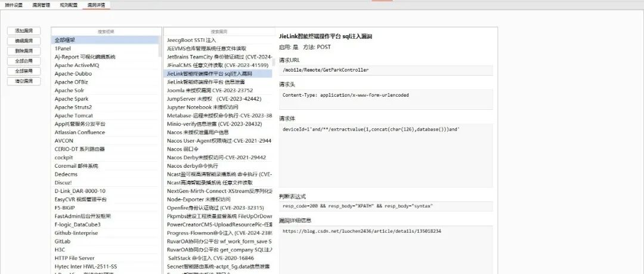Select JieLink智能终端操作平台 sql注入漏洞 entry
The height and width of the screenshot is (274, 644).
click(218, 73)
